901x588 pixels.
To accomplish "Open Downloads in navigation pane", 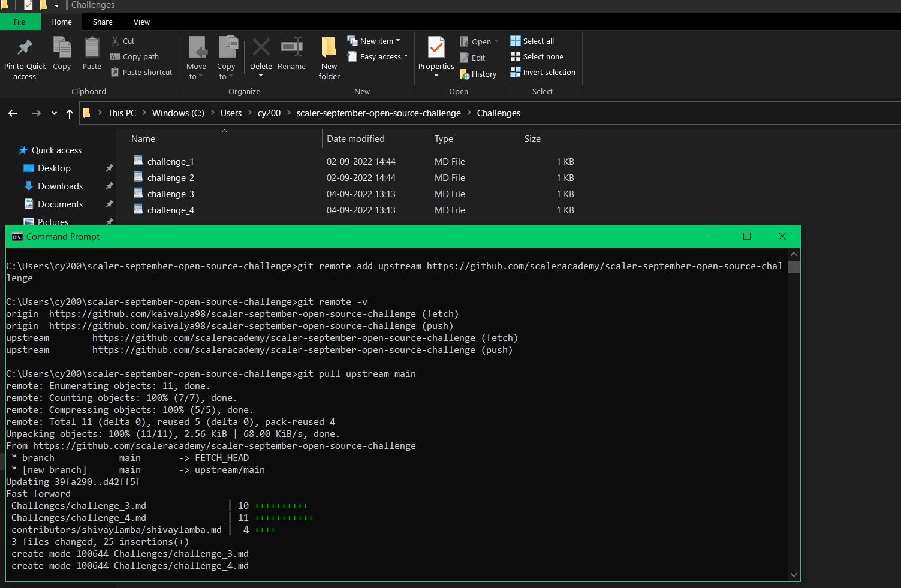I will tap(60, 186).
